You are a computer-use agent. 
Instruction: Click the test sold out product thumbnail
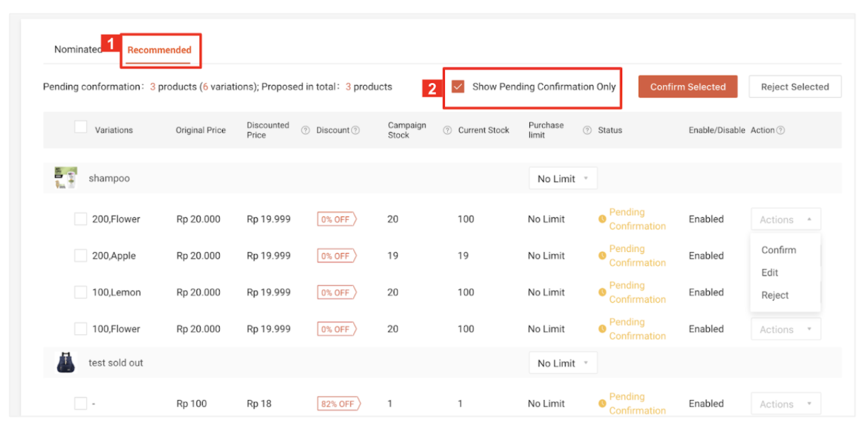(66, 362)
